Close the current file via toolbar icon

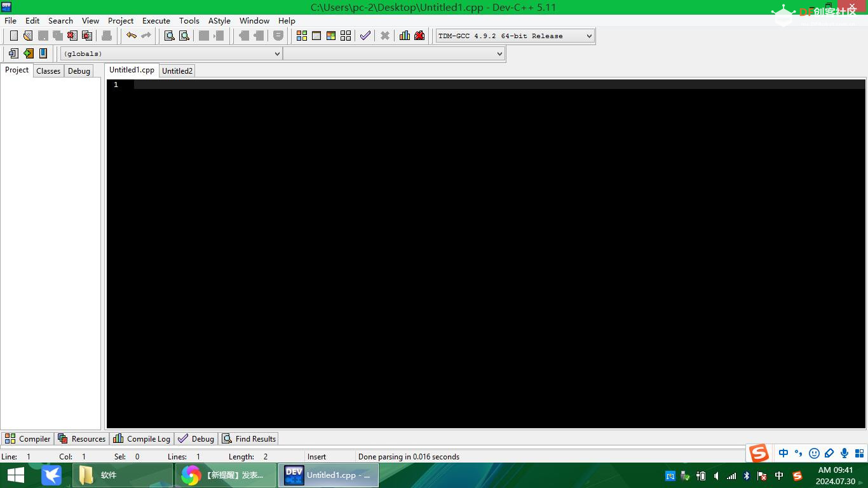tap(72, 36)
